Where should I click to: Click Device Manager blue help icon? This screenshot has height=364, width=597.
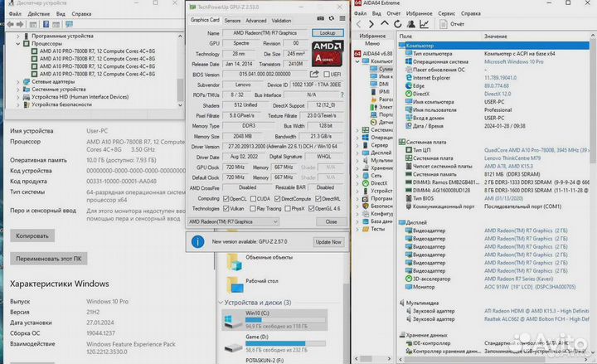coord(46,24)
